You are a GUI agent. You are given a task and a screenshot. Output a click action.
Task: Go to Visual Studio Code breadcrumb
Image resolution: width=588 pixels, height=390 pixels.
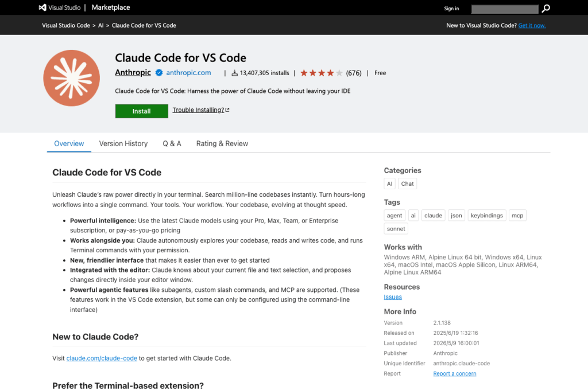pos(66,25)
